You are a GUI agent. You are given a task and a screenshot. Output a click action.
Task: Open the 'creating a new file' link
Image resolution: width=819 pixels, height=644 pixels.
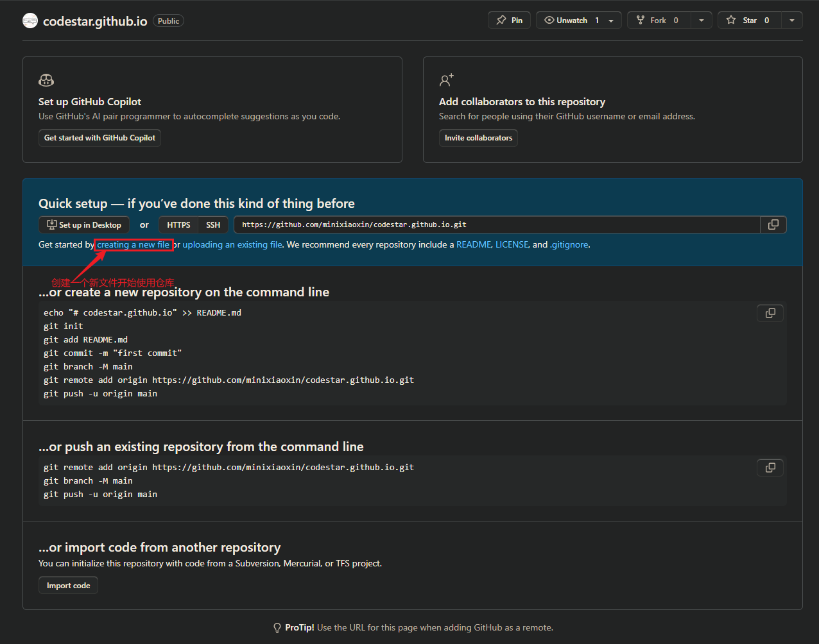pyautogui.click(x=134, y=244)
